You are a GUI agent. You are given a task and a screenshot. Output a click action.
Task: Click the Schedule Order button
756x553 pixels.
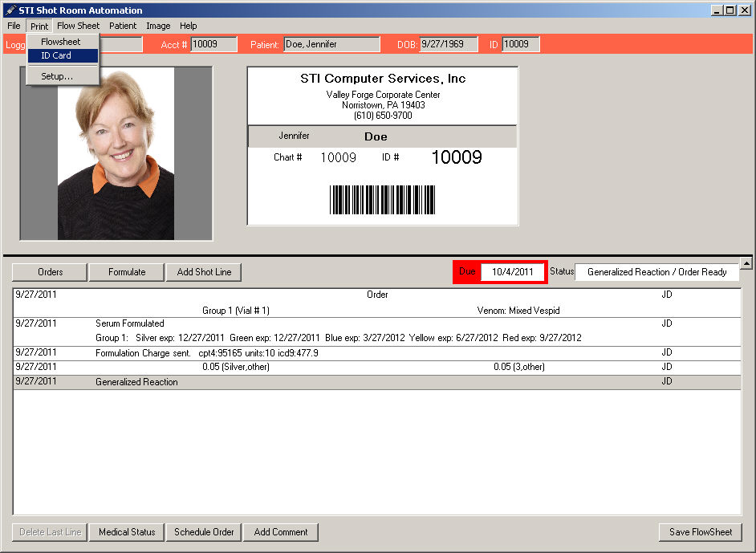click(x=204, y=532)
